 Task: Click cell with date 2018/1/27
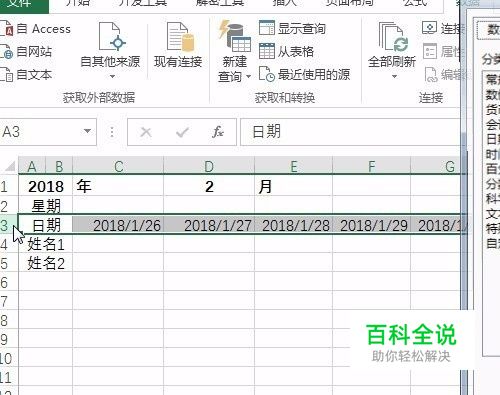[x=209, y=225]
